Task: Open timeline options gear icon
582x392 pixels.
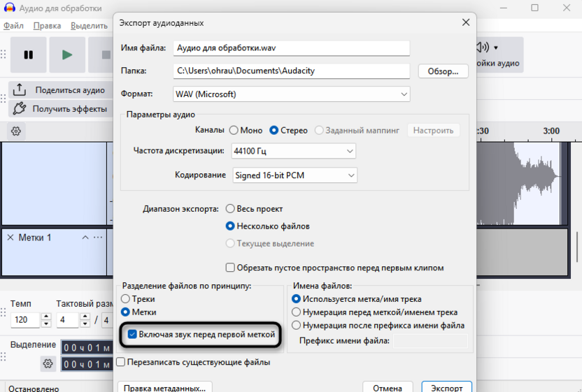Action: (16, 131)
